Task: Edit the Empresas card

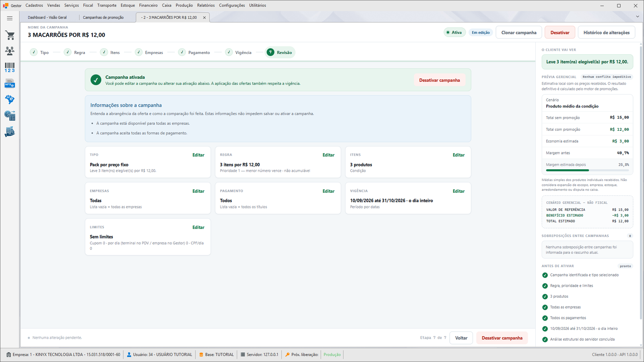Action: tap(198, 191)
